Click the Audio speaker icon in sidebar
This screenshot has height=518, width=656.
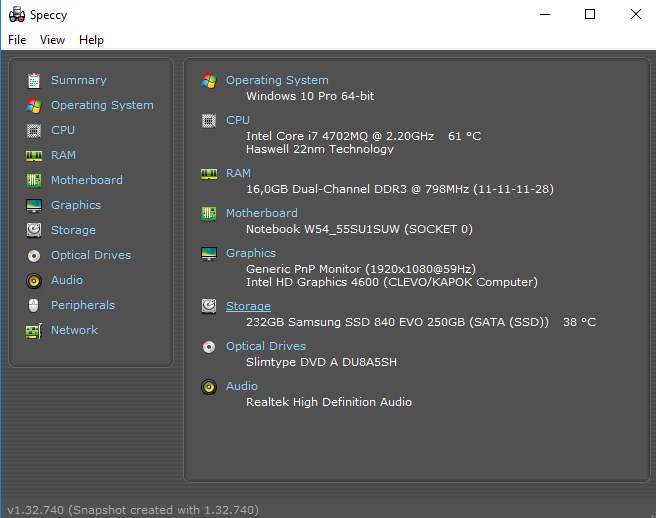[x=34, y=280]
